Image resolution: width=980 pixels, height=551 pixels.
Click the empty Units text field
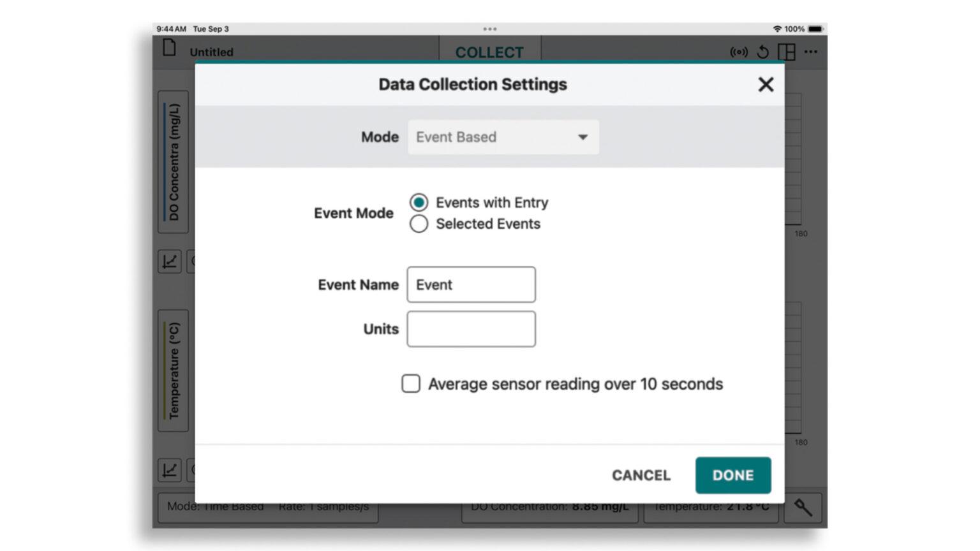(x=471, y=329)
